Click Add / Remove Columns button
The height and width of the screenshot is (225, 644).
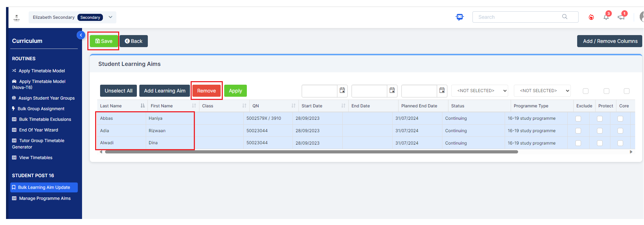(x=610, y=41)
